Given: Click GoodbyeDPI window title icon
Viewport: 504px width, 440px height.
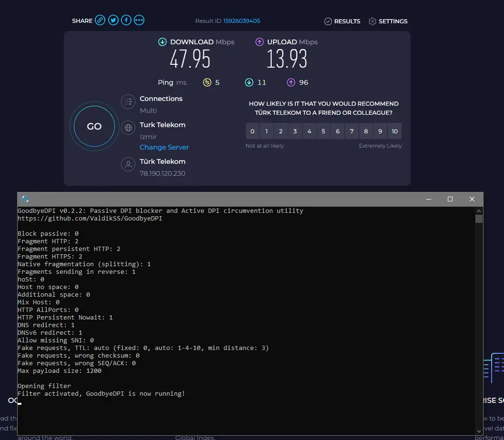Looking at the screenshot, I should coord(25,199).
